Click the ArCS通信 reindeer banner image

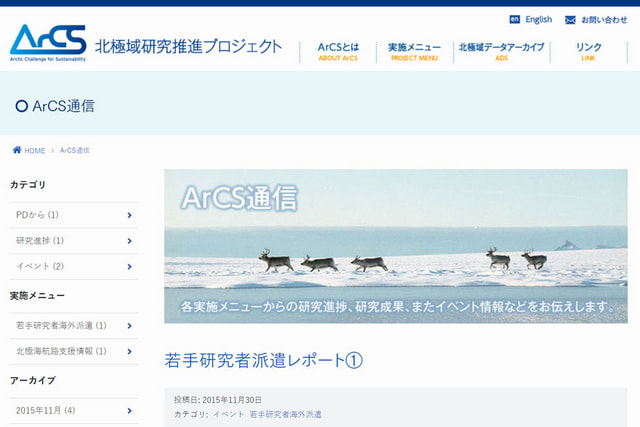(x=396, y=246)
